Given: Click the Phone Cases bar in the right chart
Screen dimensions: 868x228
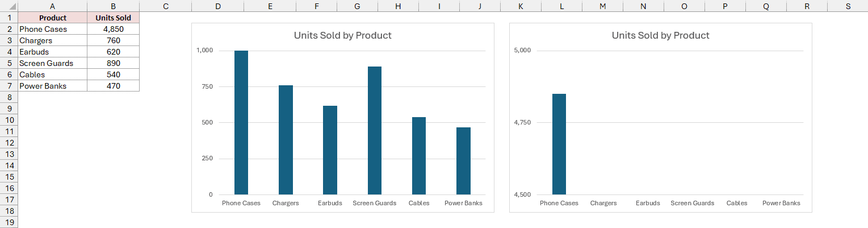Looking at the screenshot, I should (559, 144).
